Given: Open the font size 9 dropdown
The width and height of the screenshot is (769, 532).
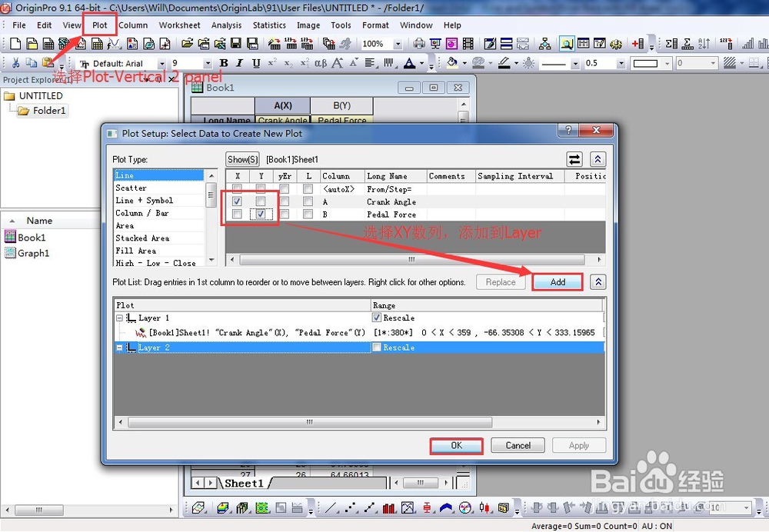Looking at the screenshot, I should (208, 63).
